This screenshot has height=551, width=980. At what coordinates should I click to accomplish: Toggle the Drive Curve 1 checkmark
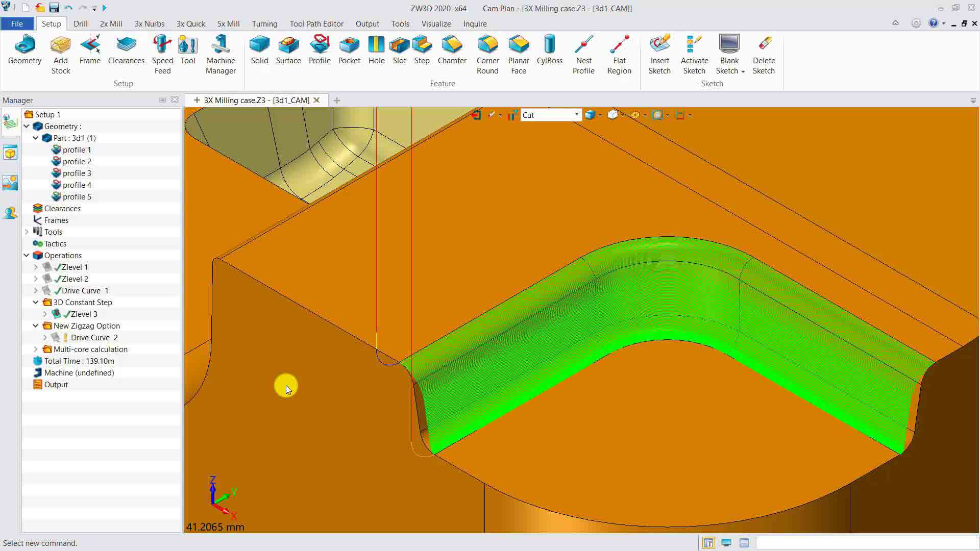coord(58,291)
